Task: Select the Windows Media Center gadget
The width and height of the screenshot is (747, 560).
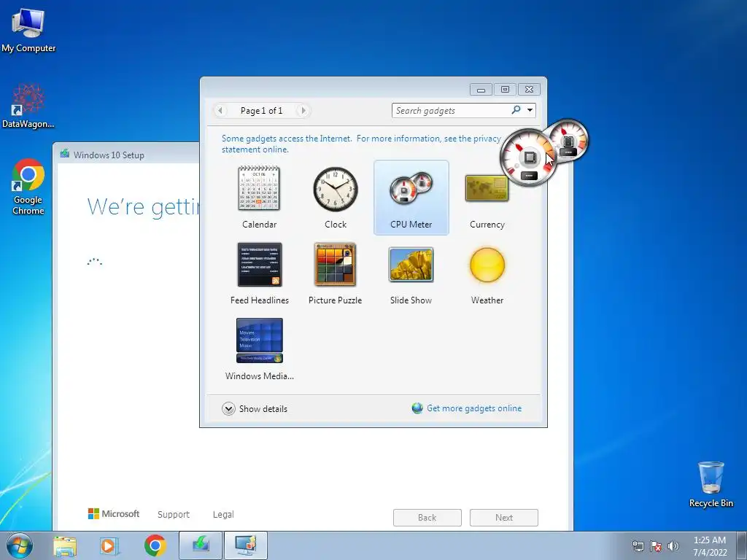Action: pyautogui.click(x=259, y=349)
